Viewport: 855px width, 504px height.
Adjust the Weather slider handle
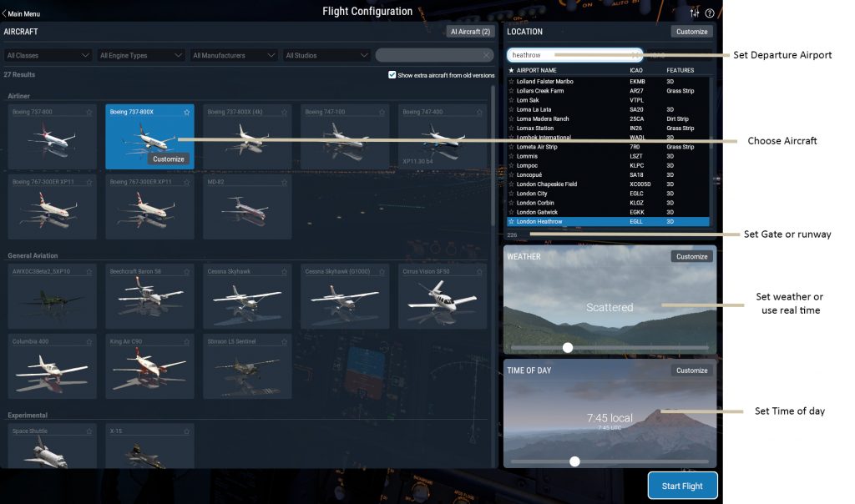pyautogui.click(x=568, y=348)
